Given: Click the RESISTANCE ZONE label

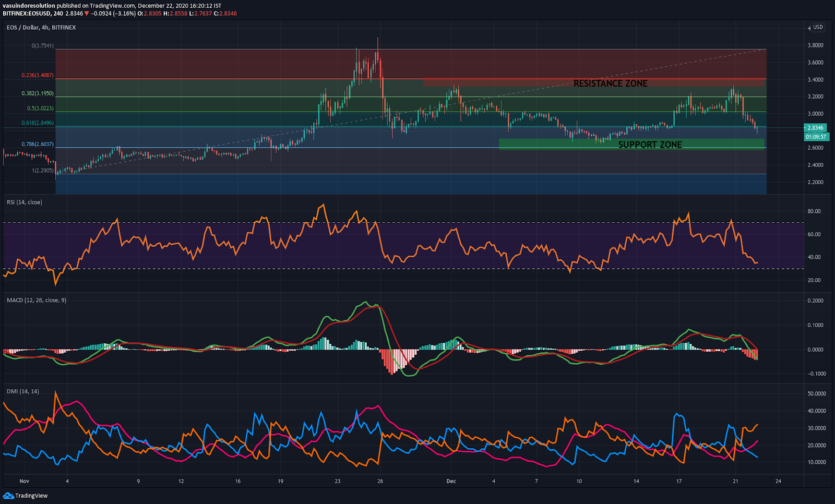Looking at the screenshot, I should pos(611,83).
